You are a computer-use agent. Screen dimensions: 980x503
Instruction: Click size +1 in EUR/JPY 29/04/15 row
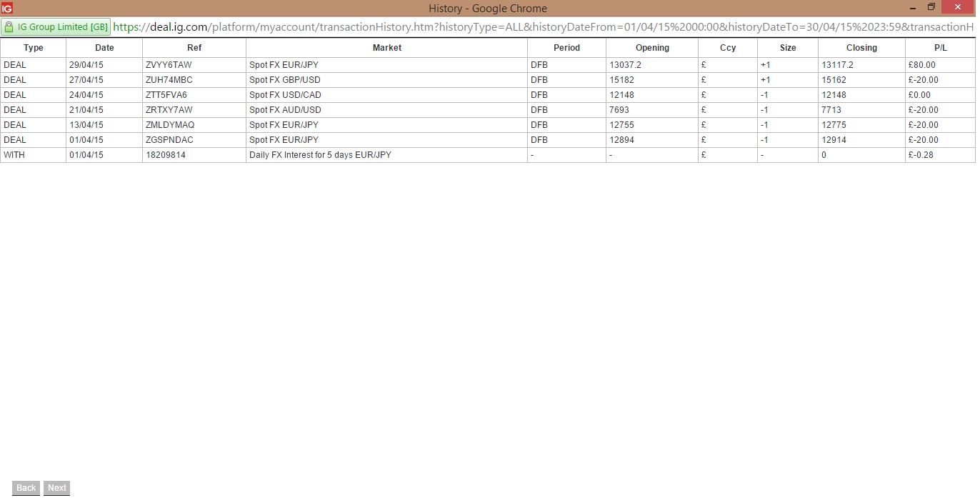766,65
